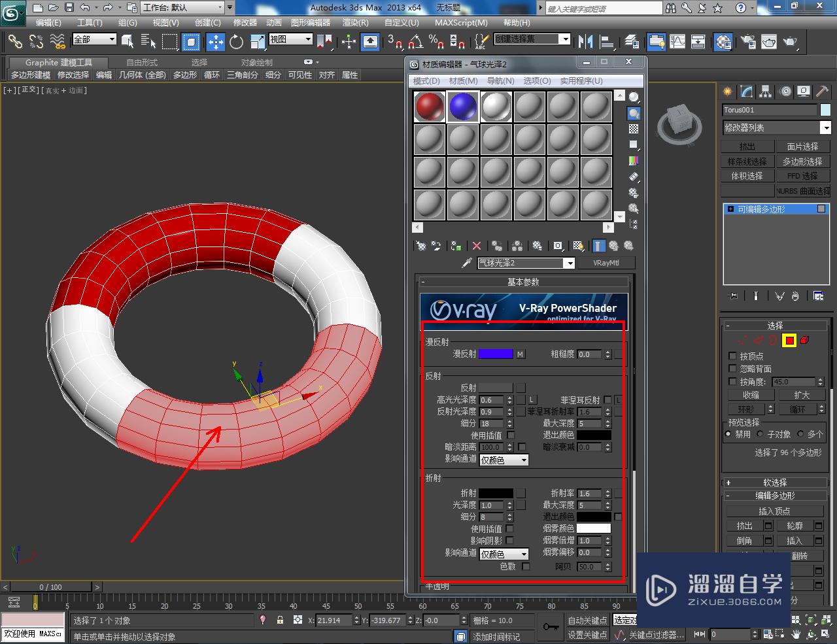Open 渲染(R) menu
Screen dimensions: 837x644
356,22
